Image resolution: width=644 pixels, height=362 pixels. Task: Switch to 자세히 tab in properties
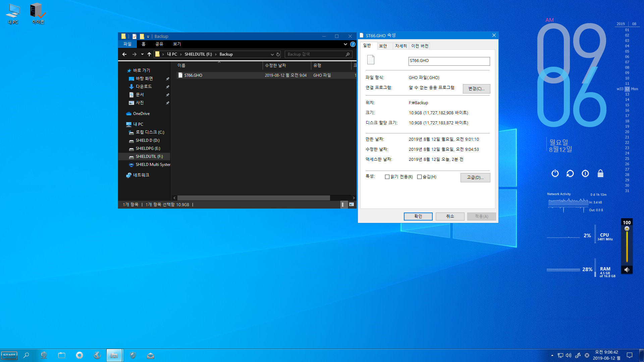click(x=401, y=46)
